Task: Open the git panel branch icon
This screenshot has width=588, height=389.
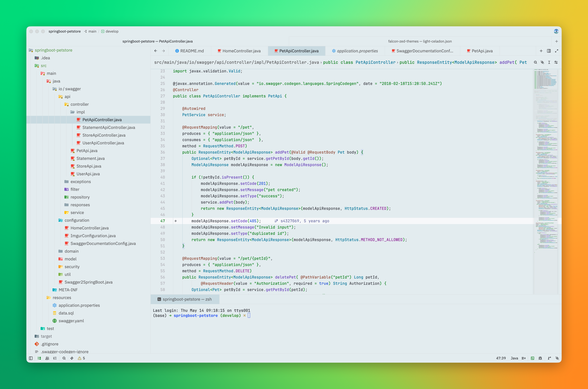Action: 549,358
